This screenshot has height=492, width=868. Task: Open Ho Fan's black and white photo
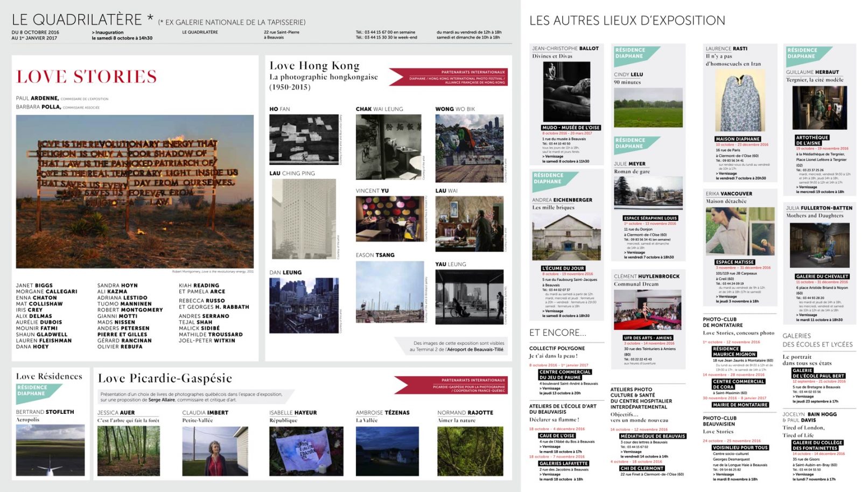pyautogui.click(x=304, y=140)
